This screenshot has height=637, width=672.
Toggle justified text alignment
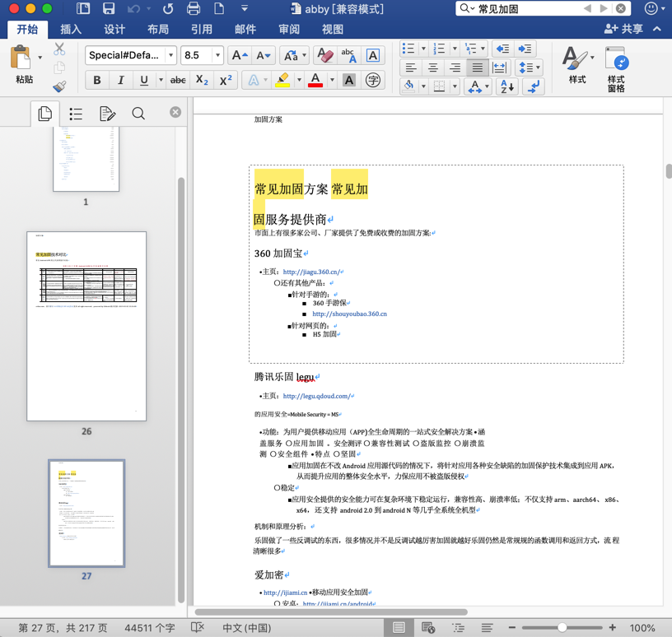pos(478,67)
